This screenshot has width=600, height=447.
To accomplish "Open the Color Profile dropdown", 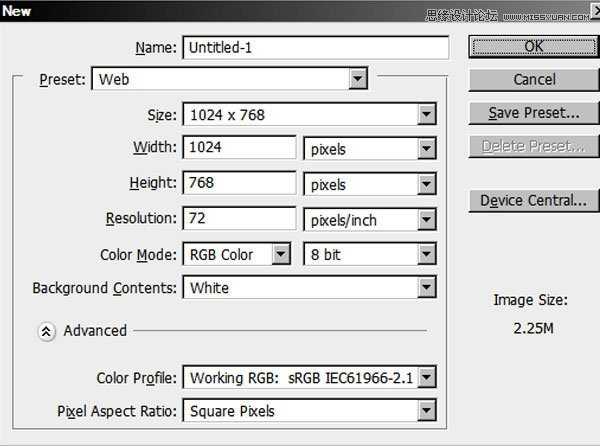I will coord(310,378).
